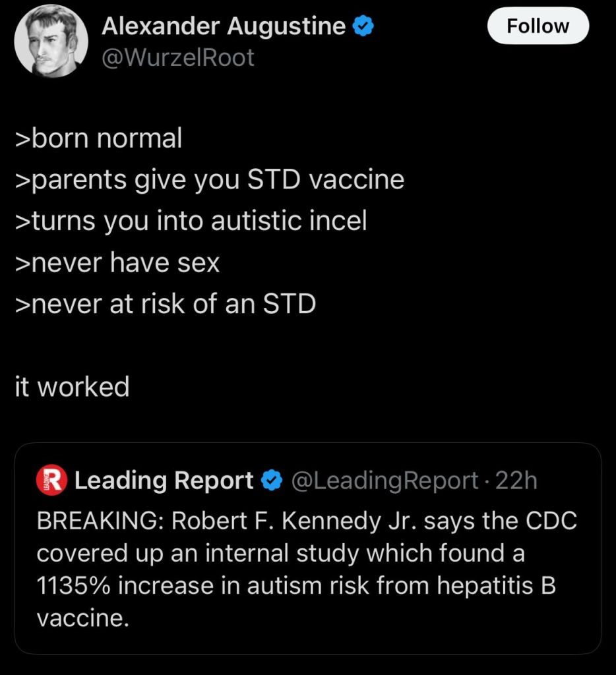Click the 22h timestamp
The width and height of the screenshot is (616, 675).
click(516, 481)
